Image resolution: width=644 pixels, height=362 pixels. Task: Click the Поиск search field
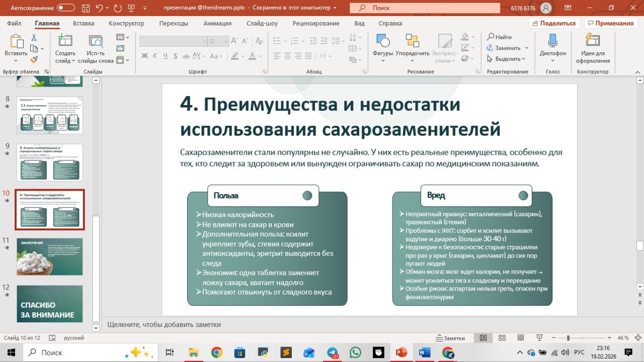tap(425, 8)
